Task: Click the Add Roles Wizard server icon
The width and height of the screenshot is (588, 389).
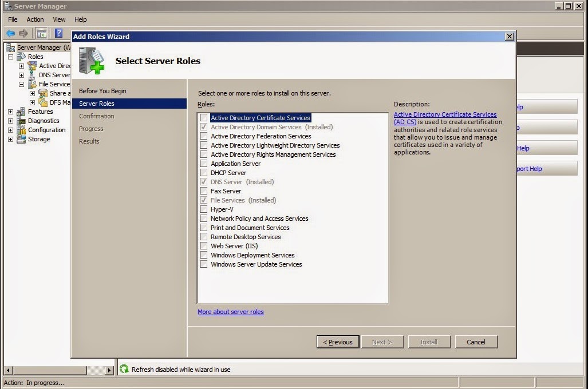Action: pyautogui.click(x=92, y=60)
